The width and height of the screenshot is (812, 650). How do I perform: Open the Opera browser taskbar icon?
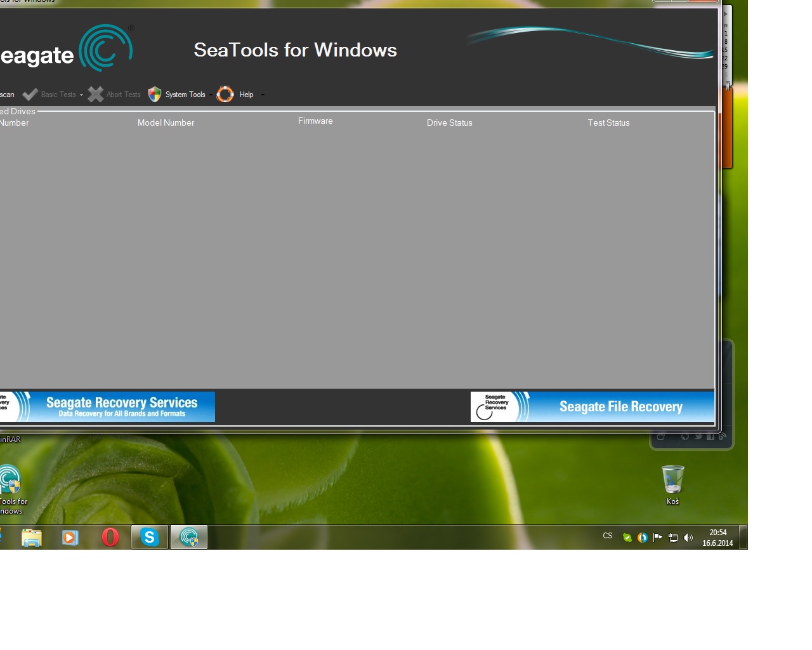110,537
